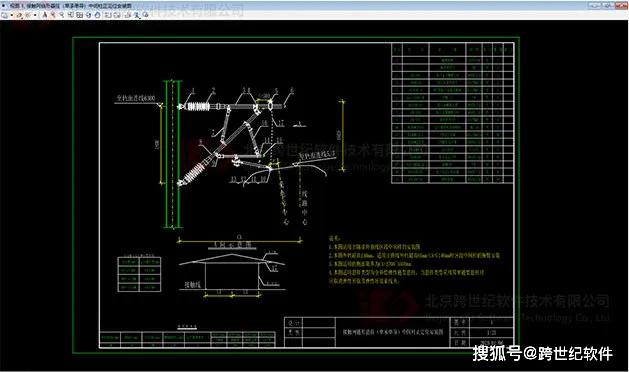629x372 pixels.
Task: Minimize the drawing viewer window
Action: [x=594, y=5]
